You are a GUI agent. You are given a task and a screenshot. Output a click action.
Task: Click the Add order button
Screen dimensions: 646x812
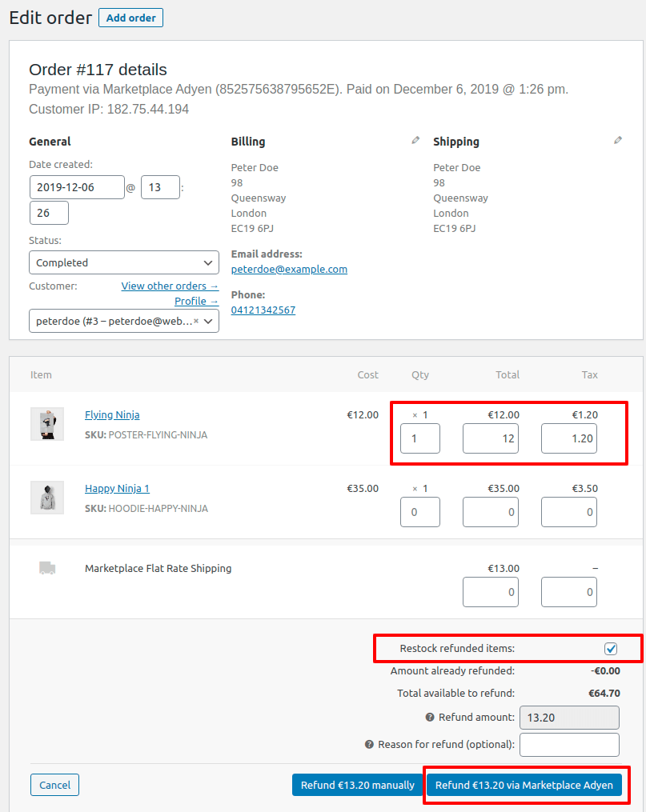click(x=130, y=18)
